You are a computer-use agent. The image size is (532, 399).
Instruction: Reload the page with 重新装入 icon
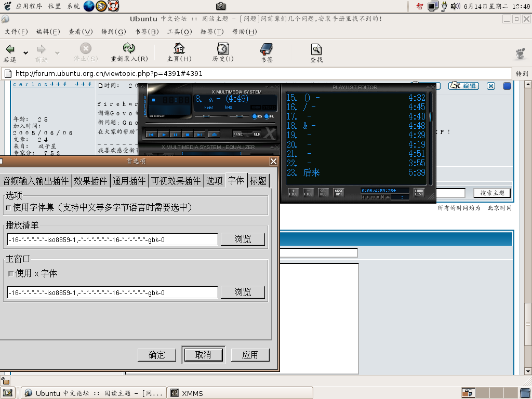(x=129, y=48)
